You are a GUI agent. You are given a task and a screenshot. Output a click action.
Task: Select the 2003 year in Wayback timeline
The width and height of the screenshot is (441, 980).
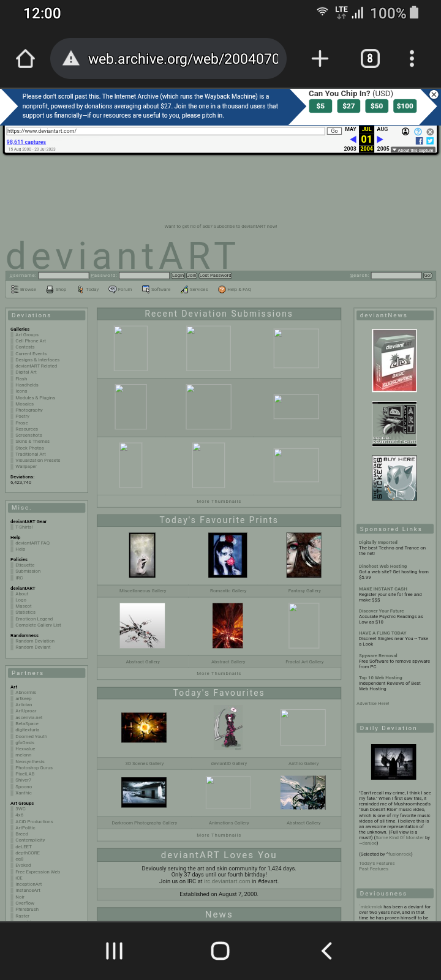point(350,149)
